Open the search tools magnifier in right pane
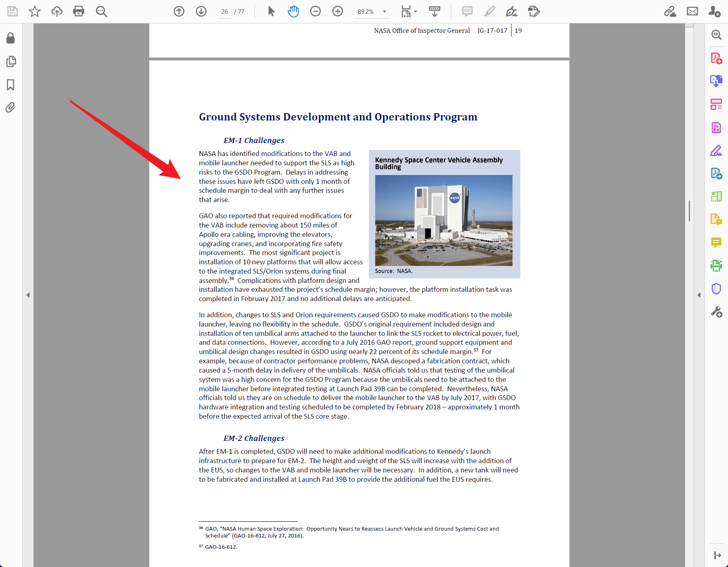This screenshot has width=728, height=567. tap(716, 35)
